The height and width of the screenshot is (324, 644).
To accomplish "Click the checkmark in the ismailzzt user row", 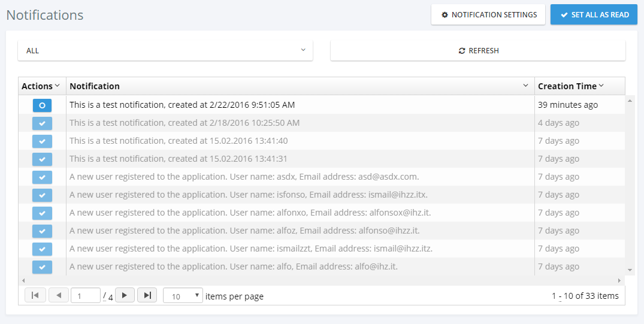I will pos(43,249).
